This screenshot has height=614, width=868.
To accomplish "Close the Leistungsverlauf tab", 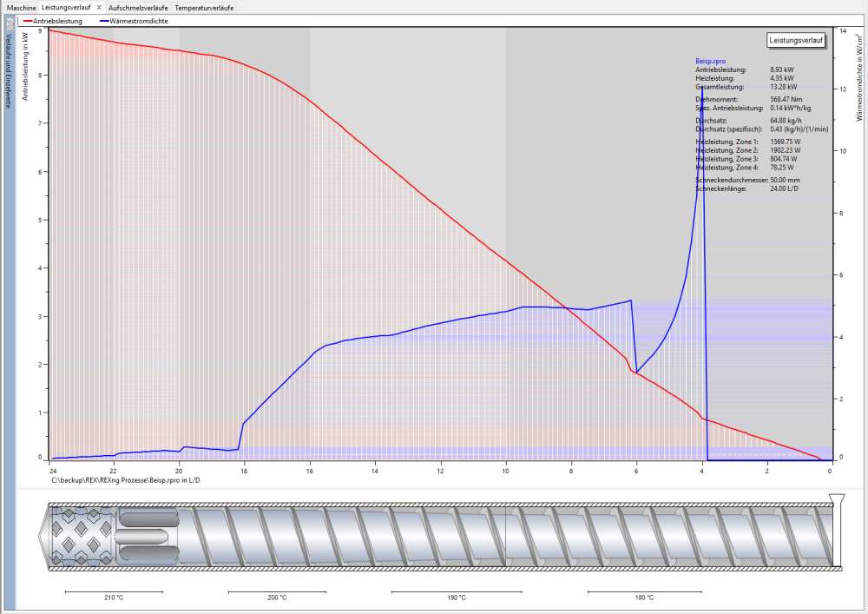I will (99, 8).
